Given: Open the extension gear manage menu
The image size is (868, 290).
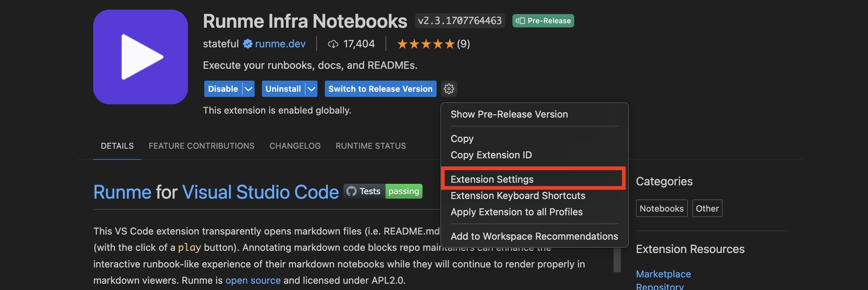Looking at the screenshot, I should pyautogui.click(x=449, y=89).
